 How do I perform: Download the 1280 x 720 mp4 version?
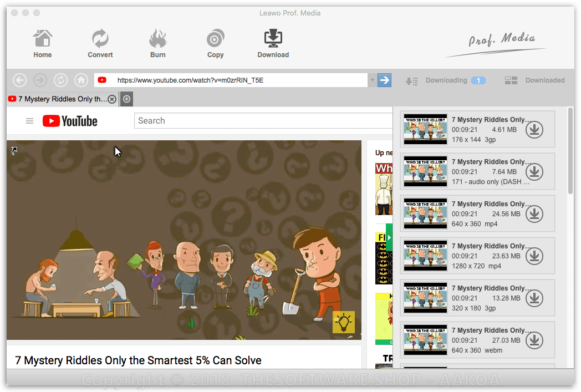coord(534,256)
